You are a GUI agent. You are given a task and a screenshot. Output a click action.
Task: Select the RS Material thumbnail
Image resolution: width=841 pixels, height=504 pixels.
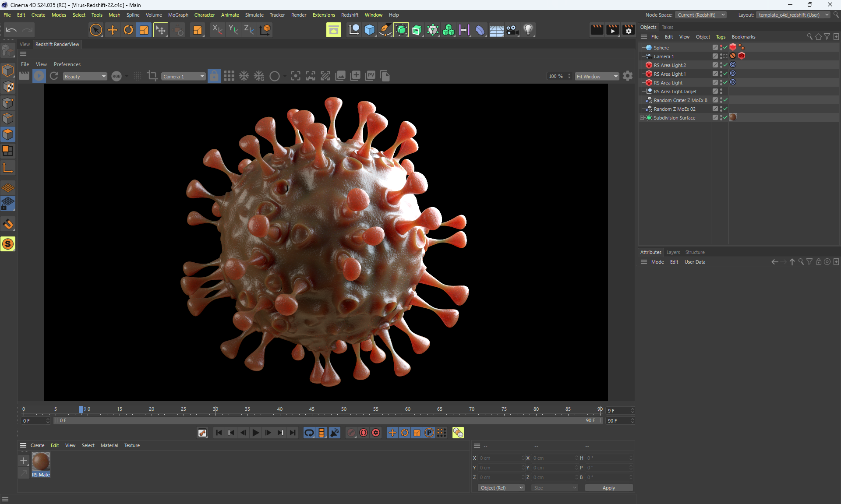click(x=41, y=462)
